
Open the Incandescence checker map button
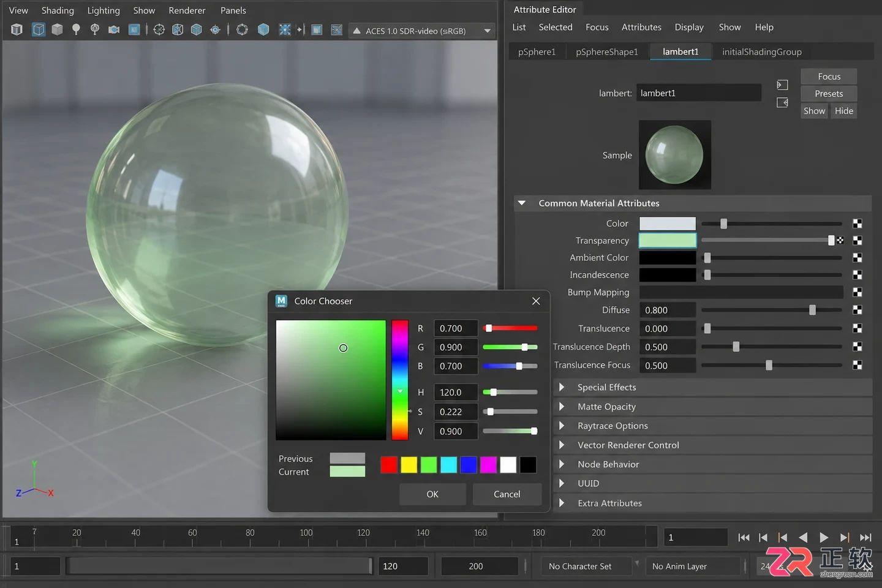point(858,275)
